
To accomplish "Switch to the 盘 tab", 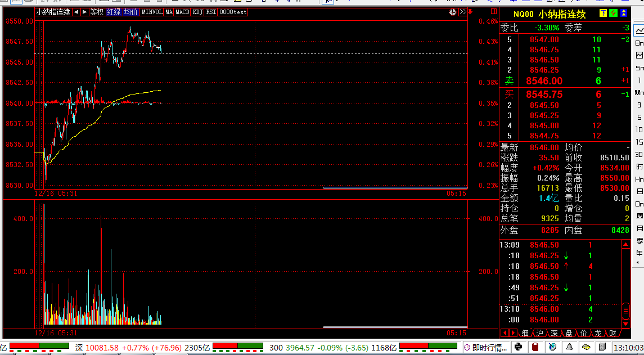I will tap(569, 333).
